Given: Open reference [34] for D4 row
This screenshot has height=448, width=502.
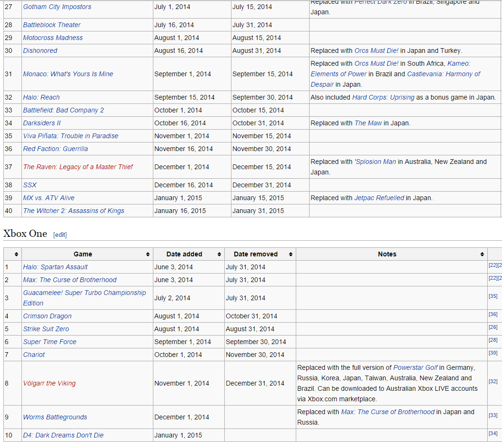Looking at the screenshot, I should click(x=493, y=434).
